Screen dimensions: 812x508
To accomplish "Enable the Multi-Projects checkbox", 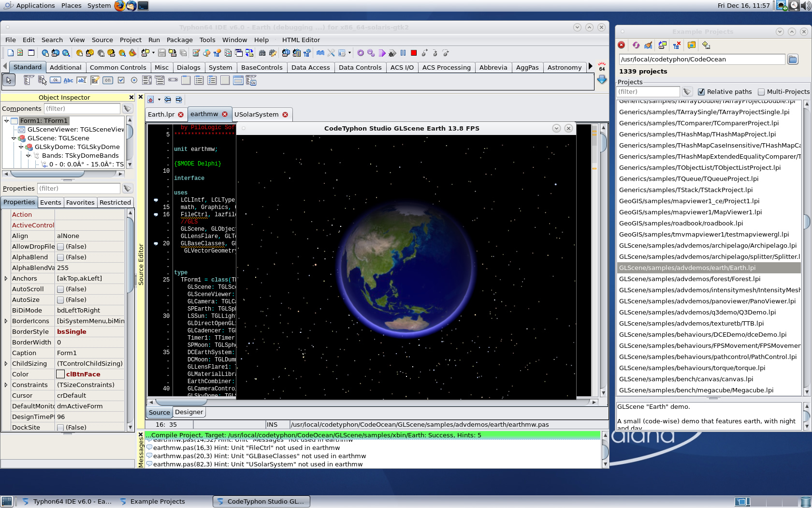I will coord(761,92).
